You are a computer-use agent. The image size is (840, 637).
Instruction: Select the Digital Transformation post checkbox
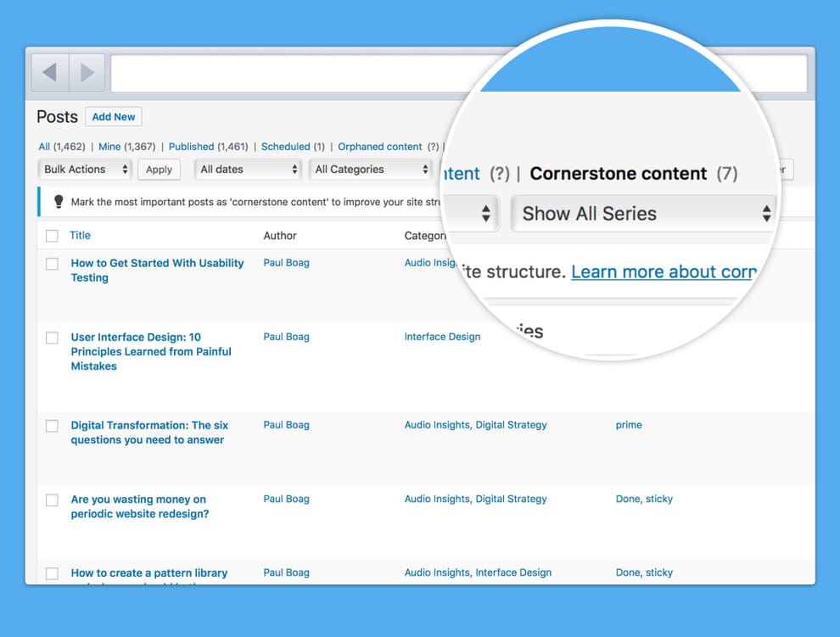pos(52,426)
